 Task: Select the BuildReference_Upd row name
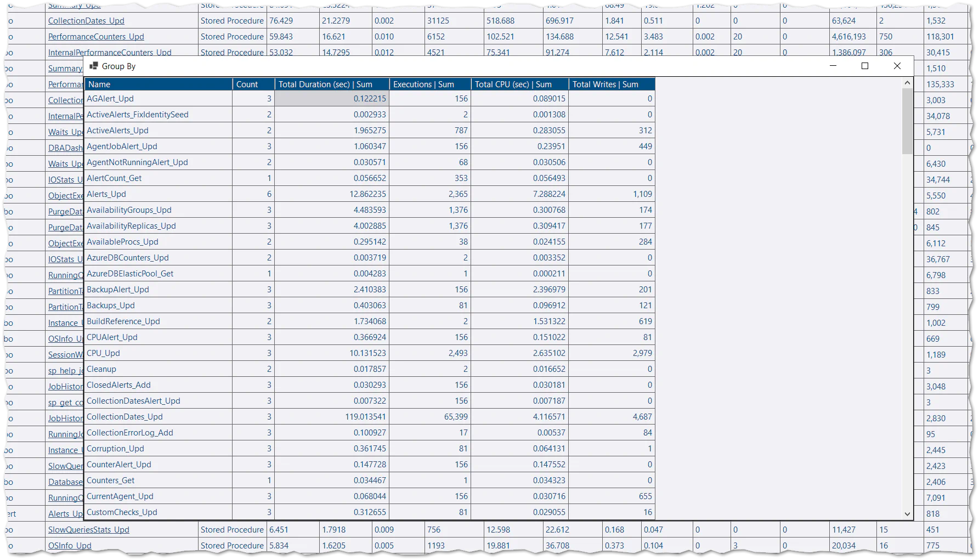coord(123,321)
